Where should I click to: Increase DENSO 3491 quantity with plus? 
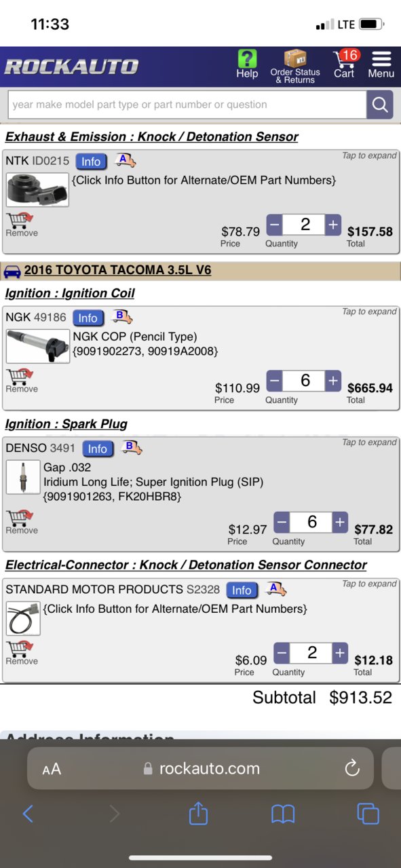tap(340, 522)
